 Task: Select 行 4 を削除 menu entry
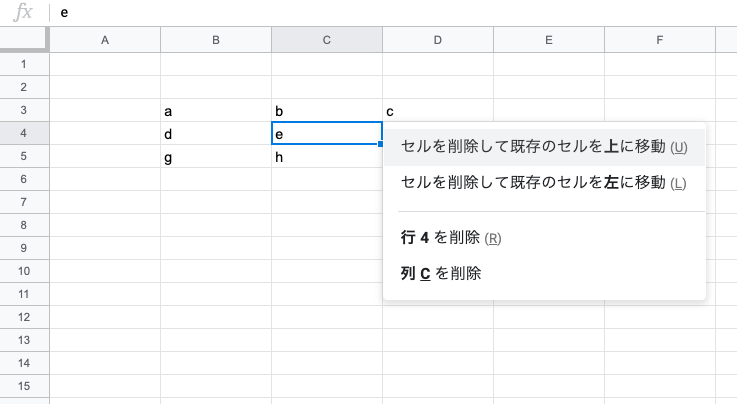544,238
